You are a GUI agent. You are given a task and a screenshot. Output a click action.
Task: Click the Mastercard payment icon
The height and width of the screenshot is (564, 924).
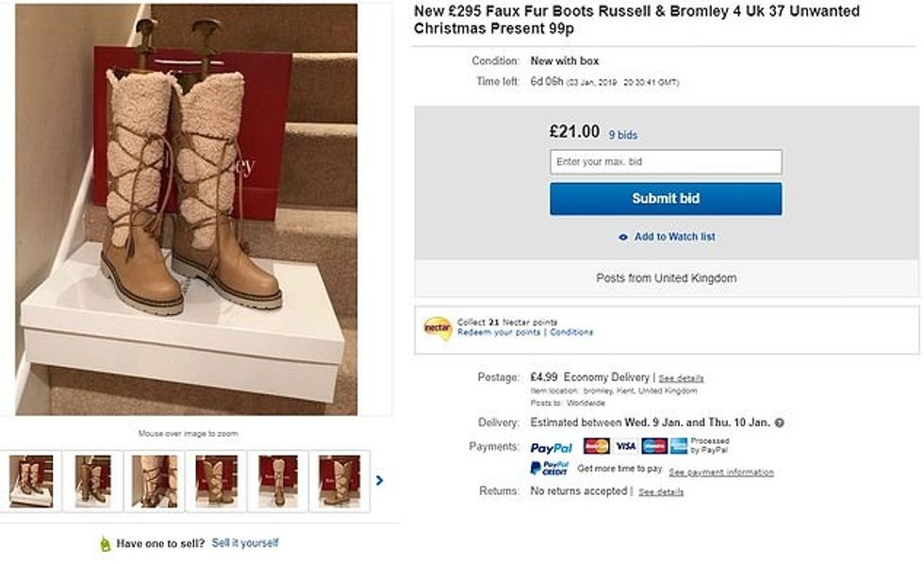(596, 446)
